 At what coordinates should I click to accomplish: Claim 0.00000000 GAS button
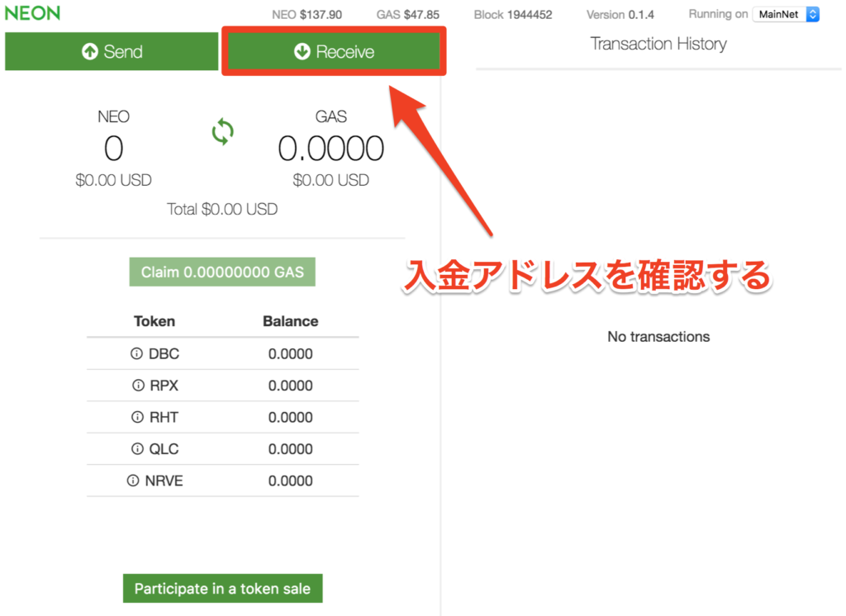(222, 272)
